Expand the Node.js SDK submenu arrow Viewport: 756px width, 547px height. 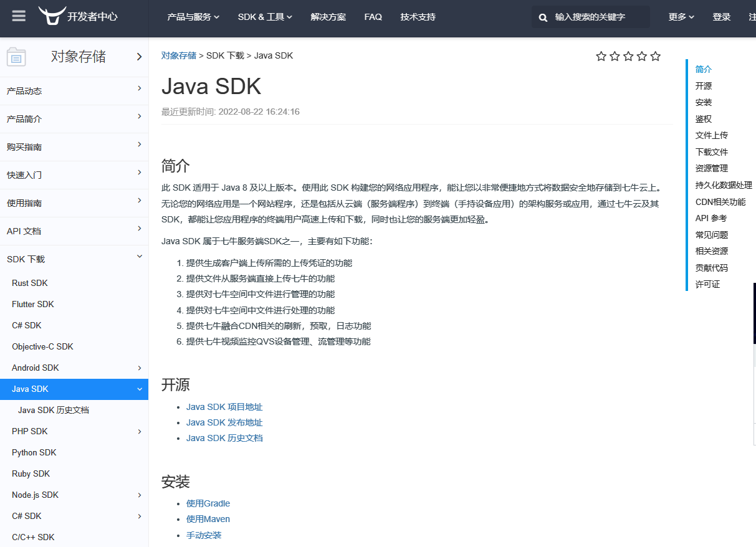pos(140,495)
